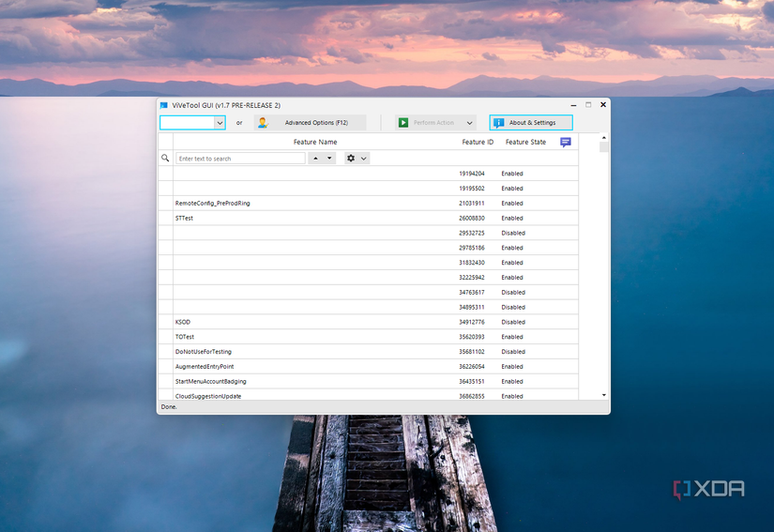Select the KSOD feature row
The image size is (774, 532).
pos(183,322)
